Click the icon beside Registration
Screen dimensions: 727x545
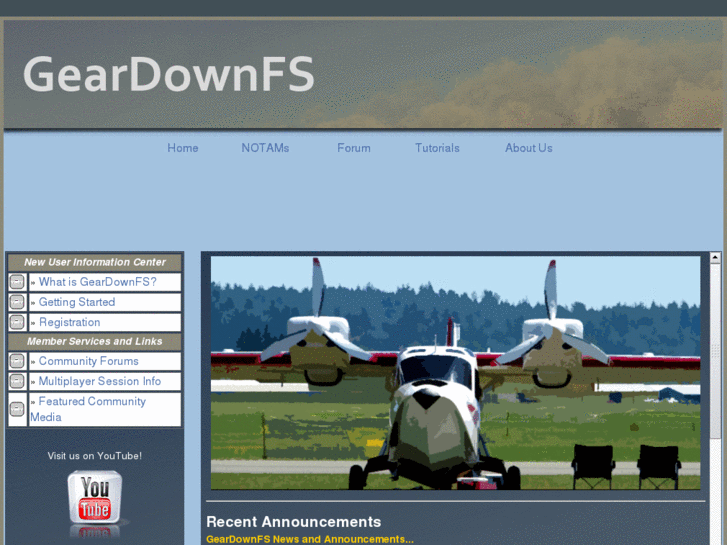point(17,322)
